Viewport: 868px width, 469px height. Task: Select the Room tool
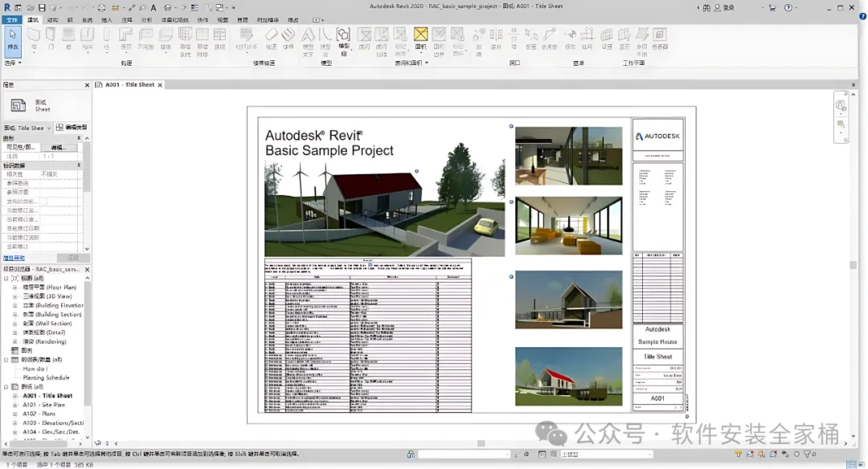click(364, 39)
